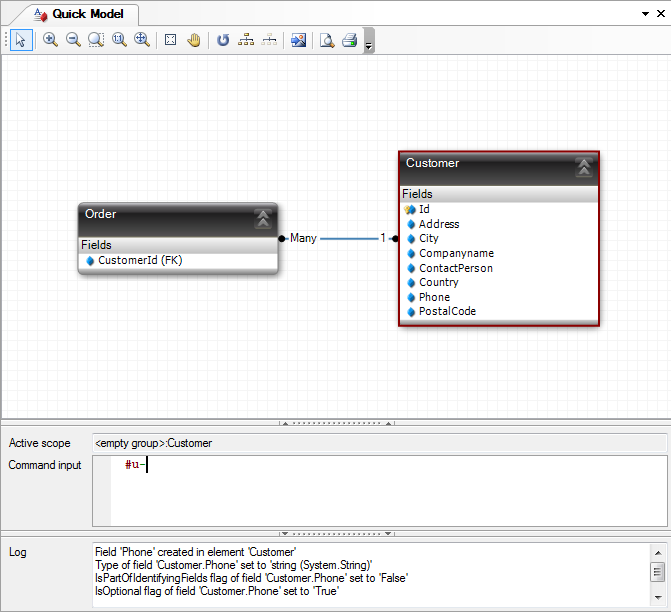The width and height of the screenshot is (671, 612).
Task: Select the pointer tool in toolbar
Action: click(22, 40)
